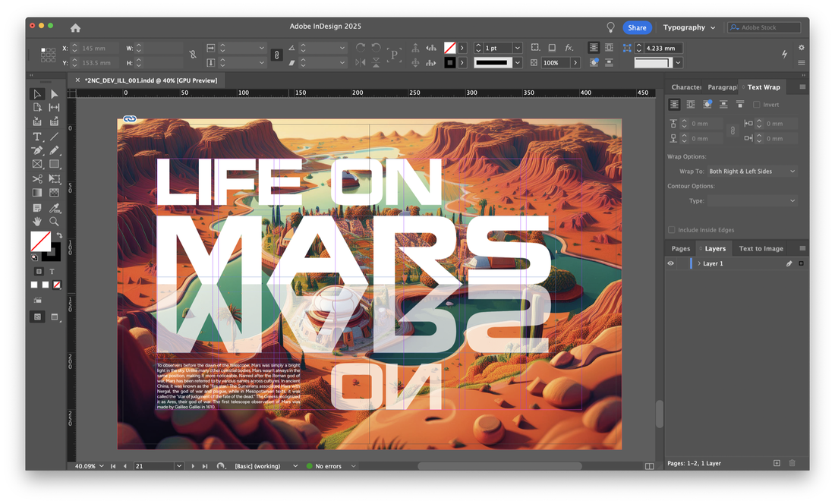Viewport: 835px width, 504px height.
Task: Open the [Basic] (working) profile dropdown
Action: pyautogui.click(x=295, y=466)
